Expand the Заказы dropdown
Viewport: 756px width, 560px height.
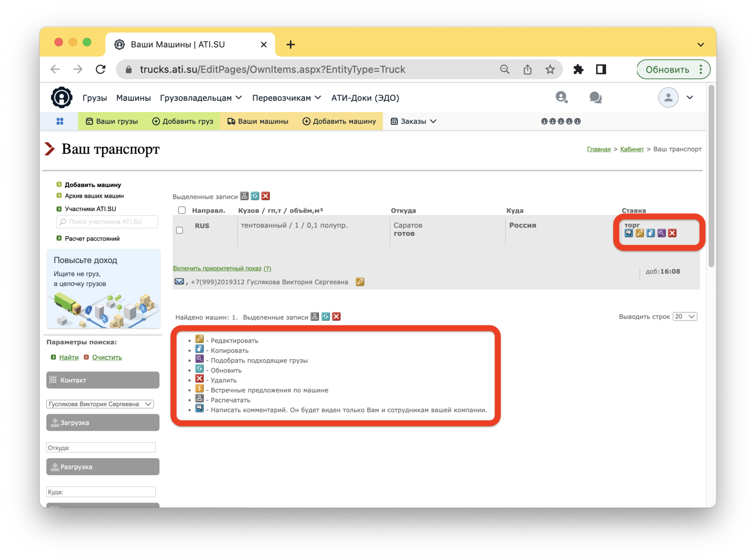click(x=414, y=121)
